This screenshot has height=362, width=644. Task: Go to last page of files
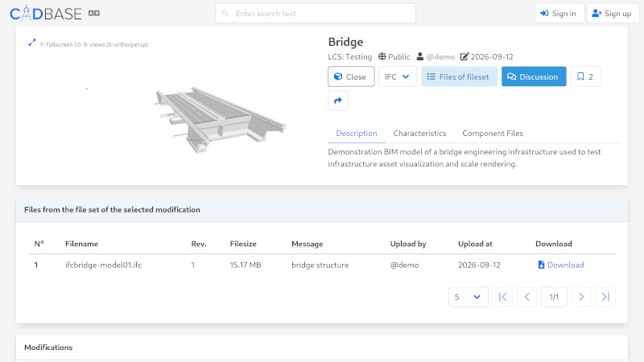[x=605, y=296]
